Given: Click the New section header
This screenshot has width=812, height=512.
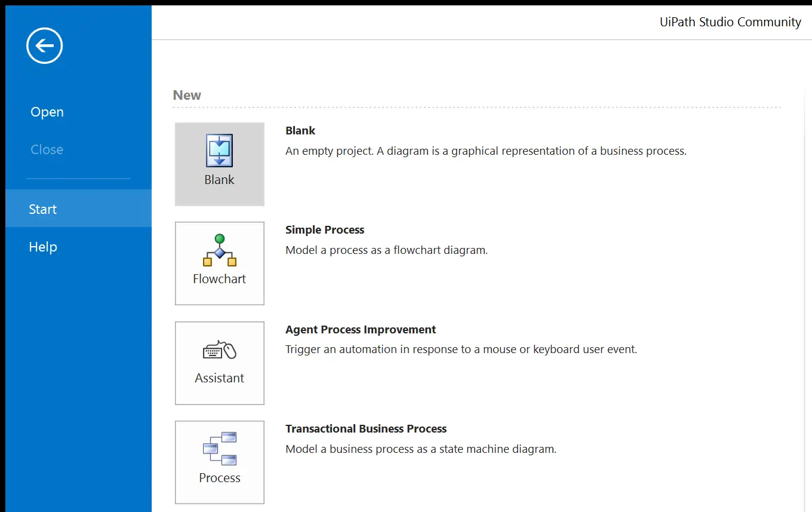Looking at the screenshot, I should click(x=187, y=96).
